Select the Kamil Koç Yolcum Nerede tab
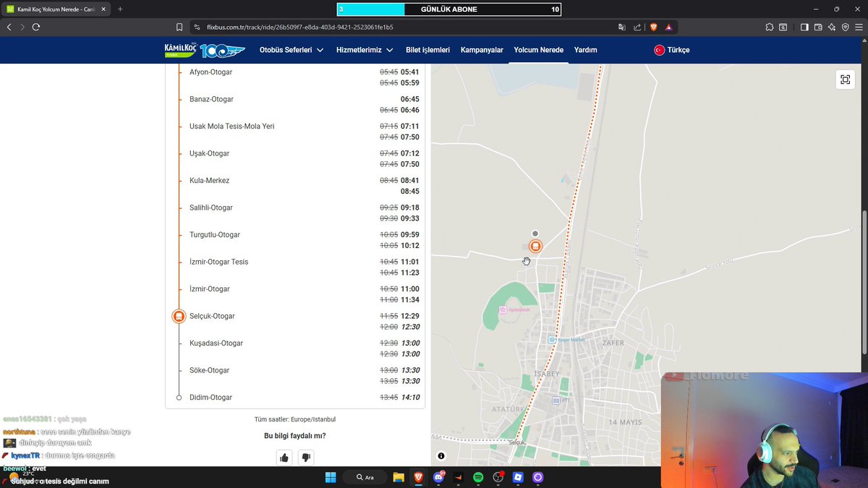Image resolution: width=868 pixels, height=488 pixels. pos(55,9)
